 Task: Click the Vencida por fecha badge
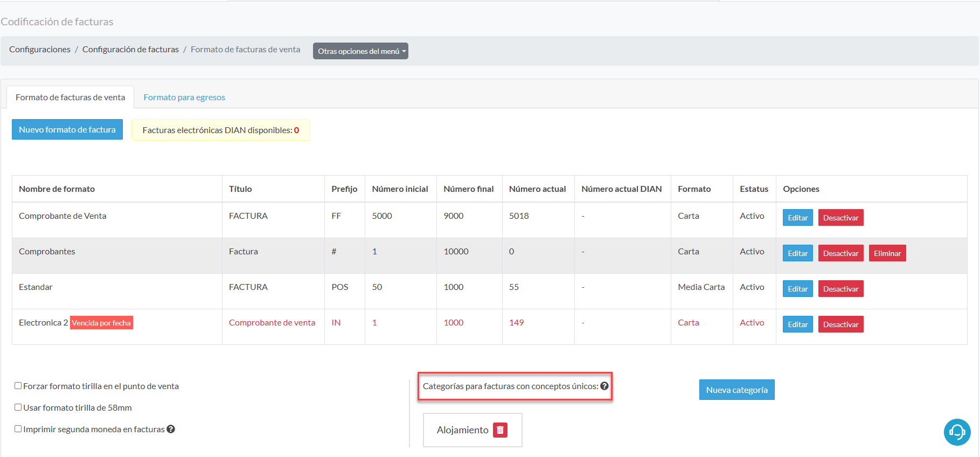101,323
